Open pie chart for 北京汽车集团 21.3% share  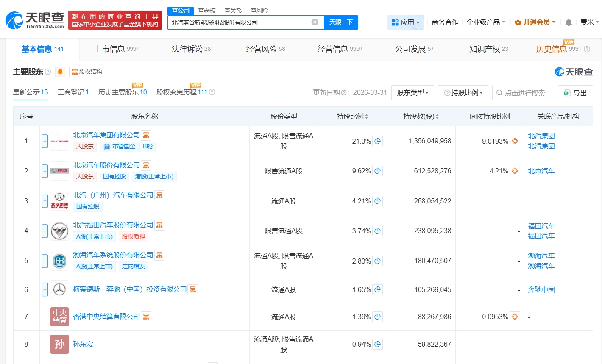[377, 141]
